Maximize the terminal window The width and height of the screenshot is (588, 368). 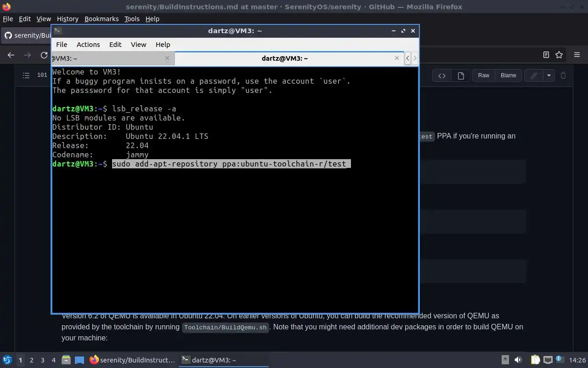click(403, 31)
